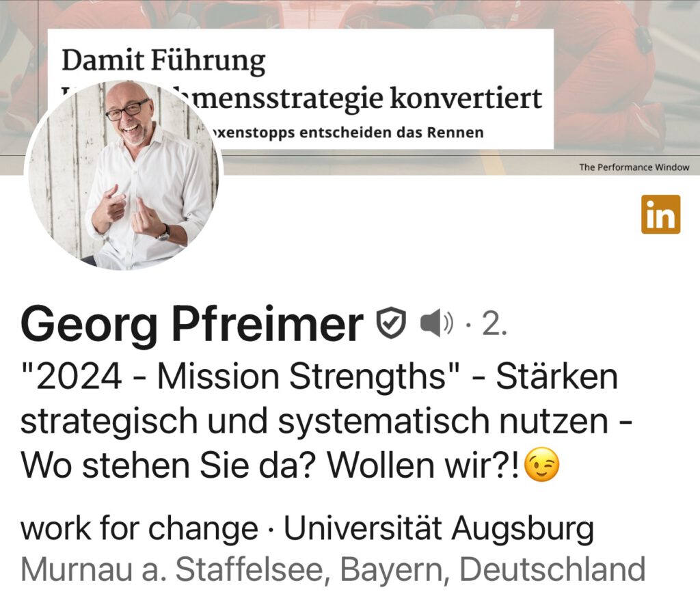This screenshot has height=596, width=700.
Task: Click the banner word "konvertiert"
Action: point(466,98)
